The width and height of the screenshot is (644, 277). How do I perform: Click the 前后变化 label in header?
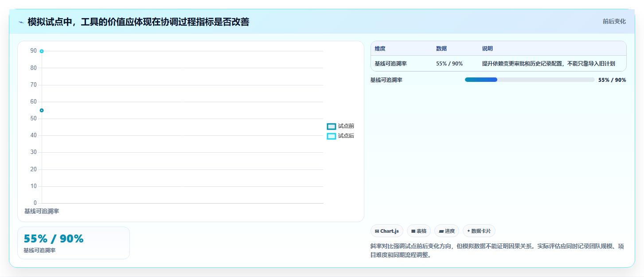pos(614,21)
